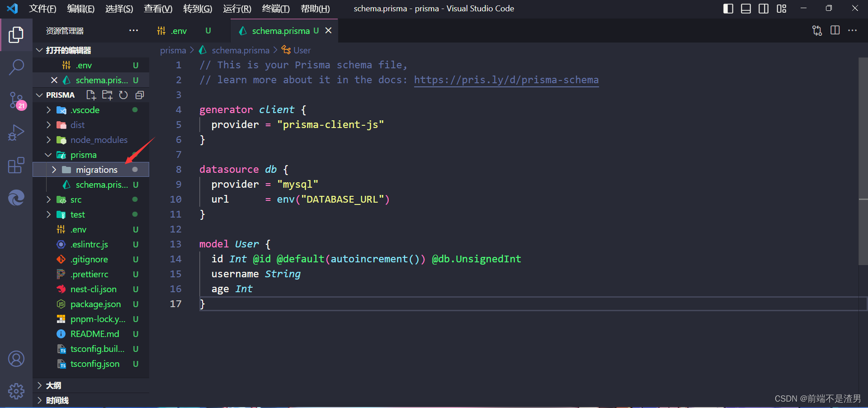Open the nest-cli.json file
The height and width of the screenshot is (408, 868).
tap(90, 289)
